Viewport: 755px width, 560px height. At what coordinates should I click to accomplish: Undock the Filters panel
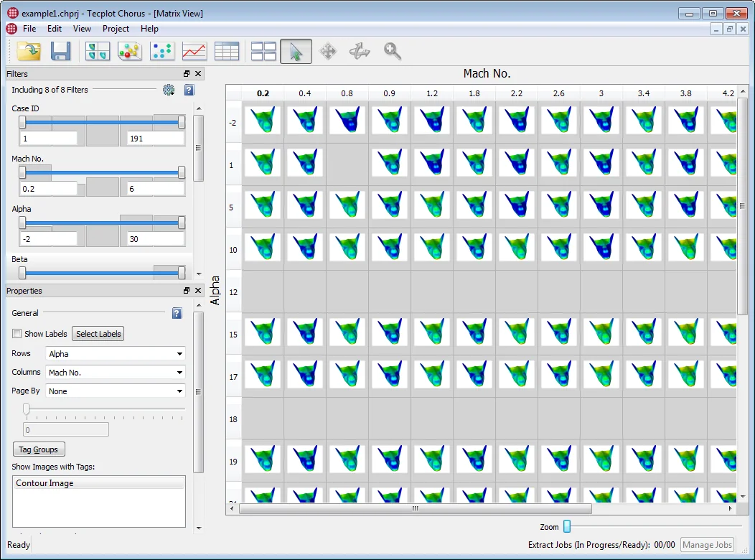point(187,74)
